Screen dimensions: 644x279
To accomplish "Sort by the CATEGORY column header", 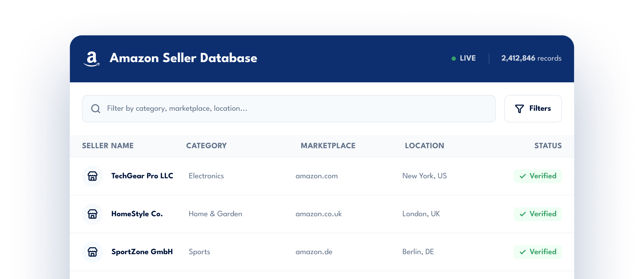I will [206, 146].
